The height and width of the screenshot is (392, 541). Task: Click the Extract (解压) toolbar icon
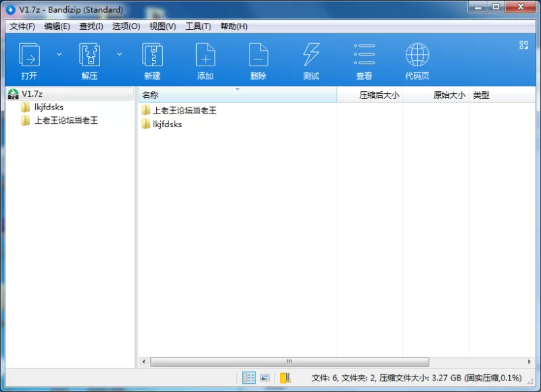[89, 55]
